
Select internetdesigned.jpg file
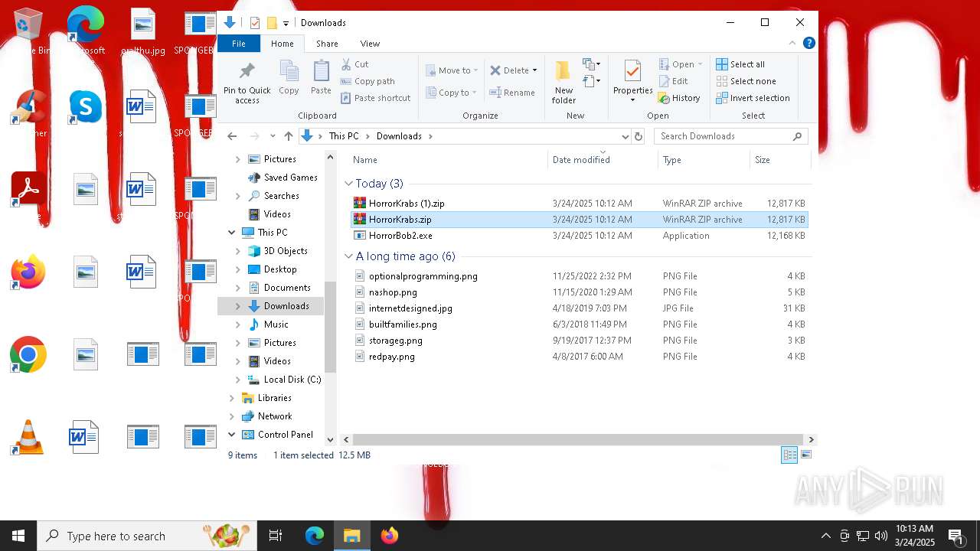click(579, 308)
